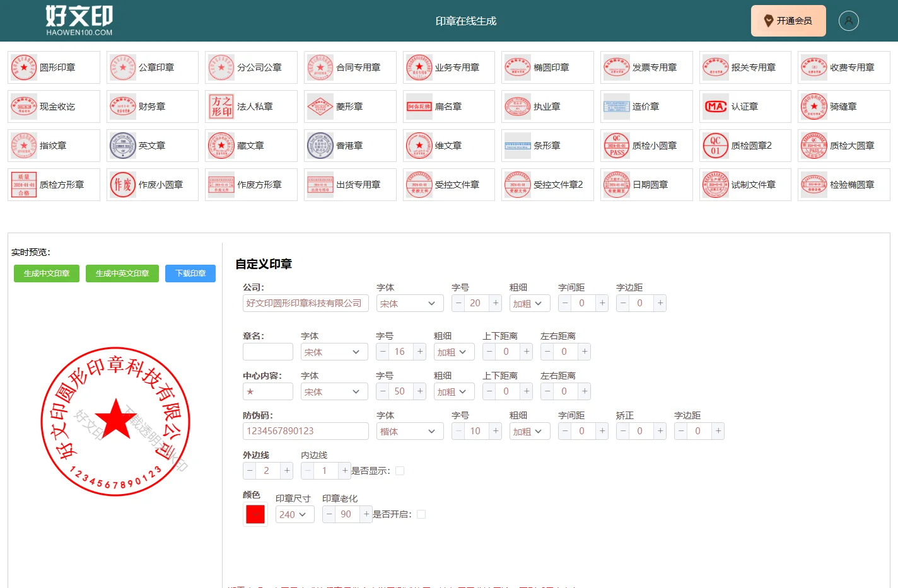
Task: Select the 受控文件章 stamp template
Action: point(449,185)
